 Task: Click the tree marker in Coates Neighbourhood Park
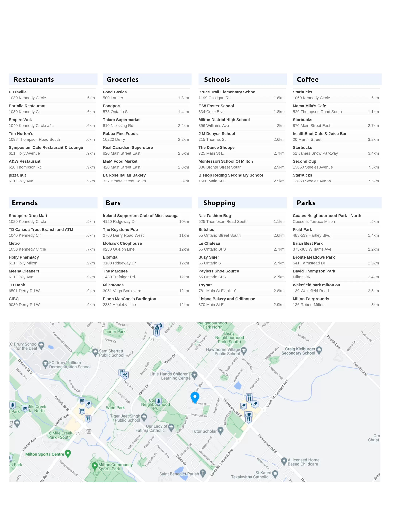(158, 401)
